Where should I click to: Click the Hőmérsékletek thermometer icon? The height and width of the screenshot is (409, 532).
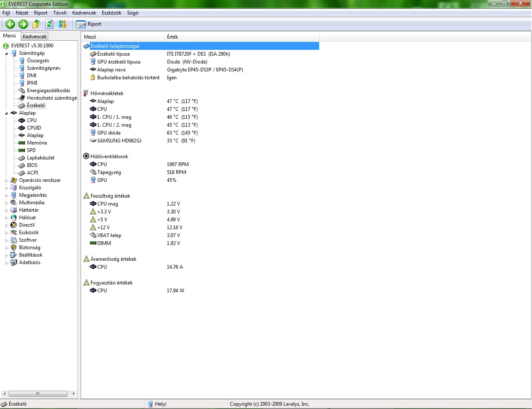(x=86, y=93)
